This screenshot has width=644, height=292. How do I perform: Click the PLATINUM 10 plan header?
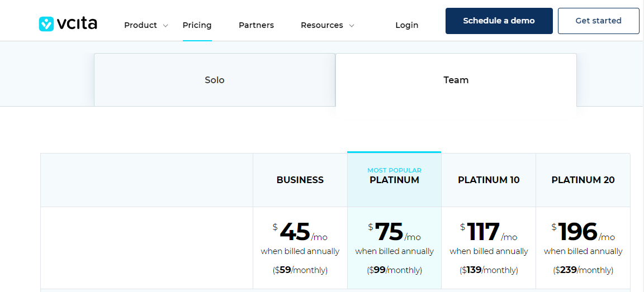coord(489,180)
